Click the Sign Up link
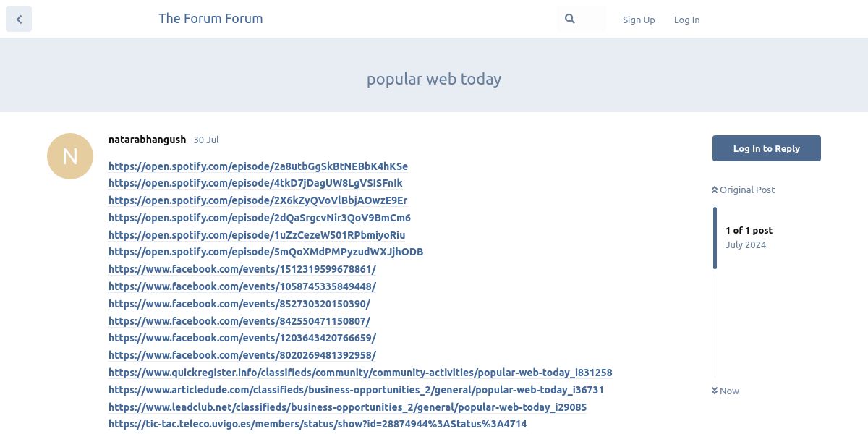The image size is (868, 434). [x=639, y=20]
